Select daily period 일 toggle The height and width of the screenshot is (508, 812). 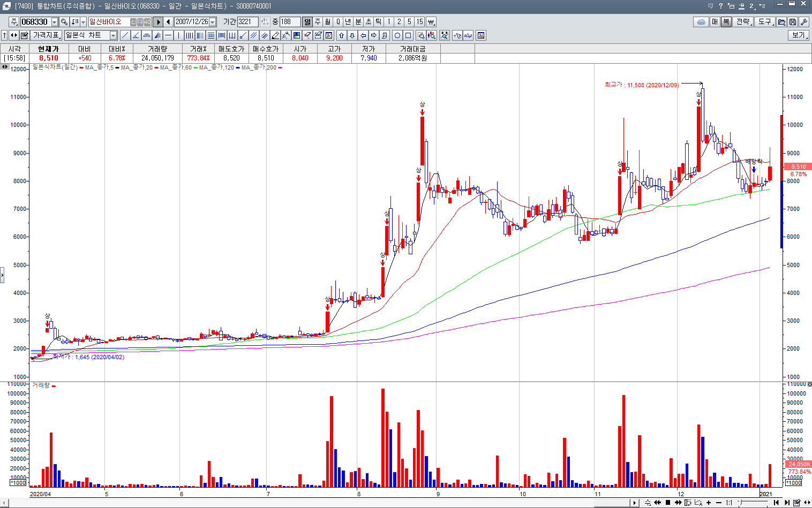(307, 22)
